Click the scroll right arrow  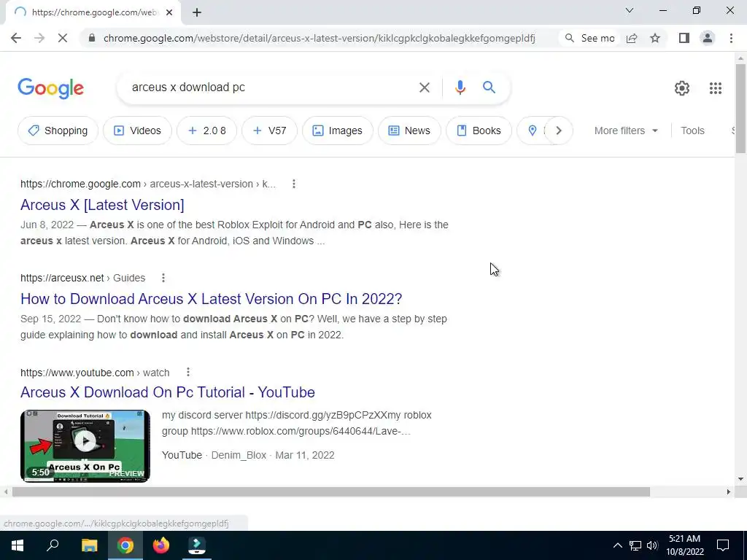pyautogui.click(x=729, y=492)
